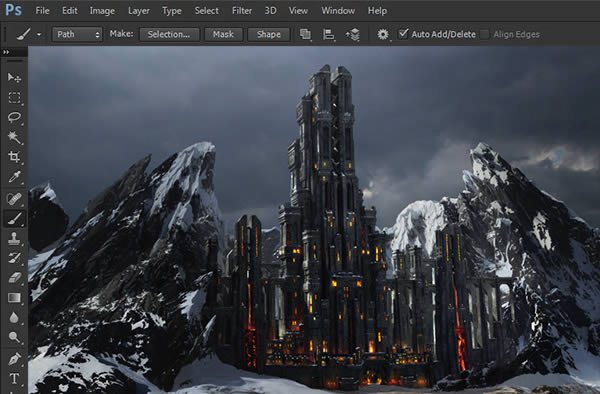Screen dimensions: 600x394
Task: Select the Eraser tool
Action: (x=14, y=277)
